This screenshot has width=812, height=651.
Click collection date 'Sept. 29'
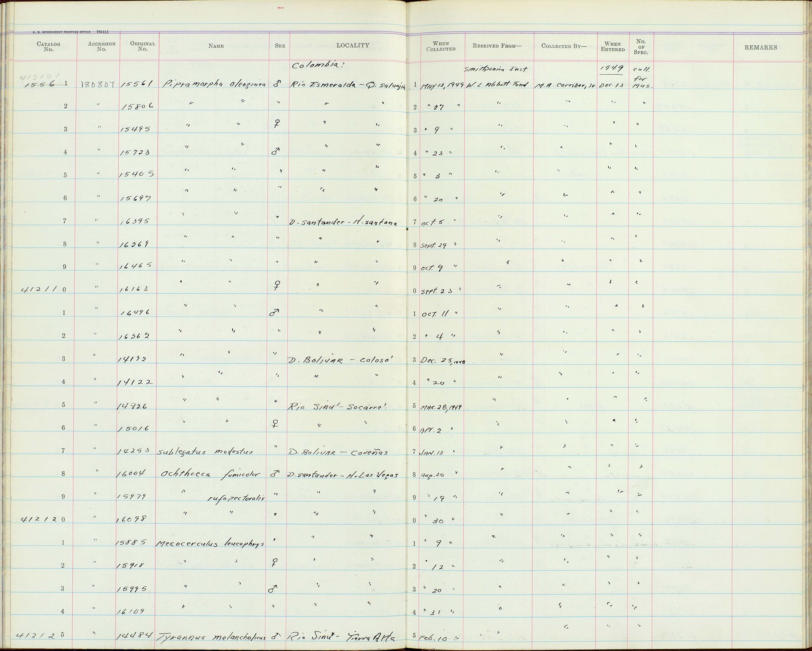(434, 245)
